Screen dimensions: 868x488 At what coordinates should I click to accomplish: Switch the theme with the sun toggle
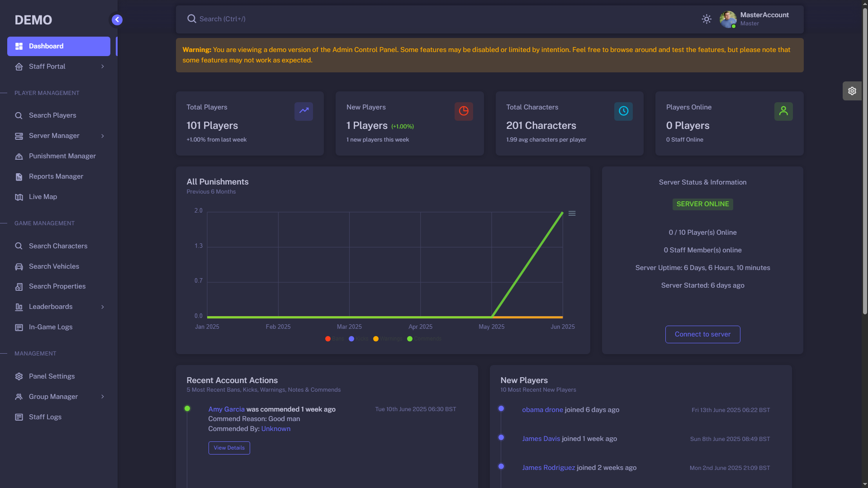(x=706, y=19)
